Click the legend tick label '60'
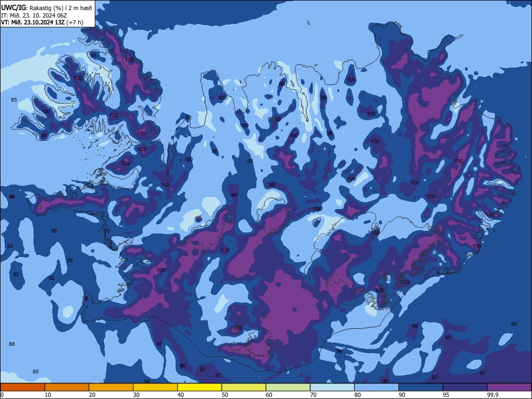 coord(269,395)
